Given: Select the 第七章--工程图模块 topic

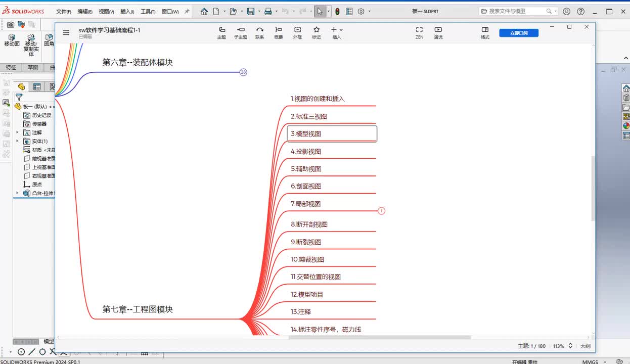Looking at the screenshot, I should click(x=138, y=309).
